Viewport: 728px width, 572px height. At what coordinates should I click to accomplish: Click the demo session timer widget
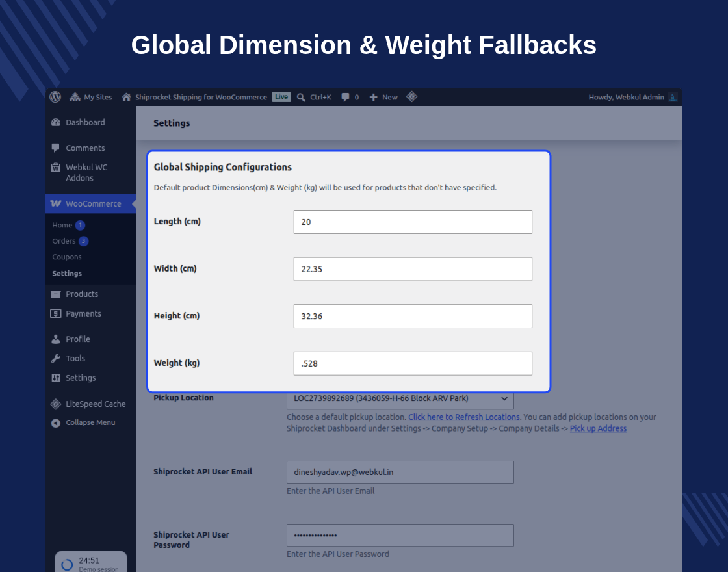click(x=91, y=562)
